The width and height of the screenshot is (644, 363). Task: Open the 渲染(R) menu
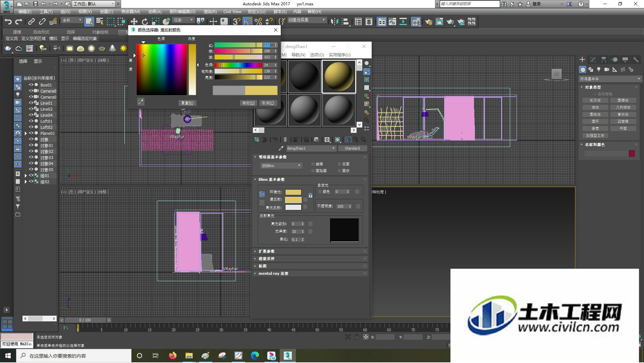coord(210,11)
